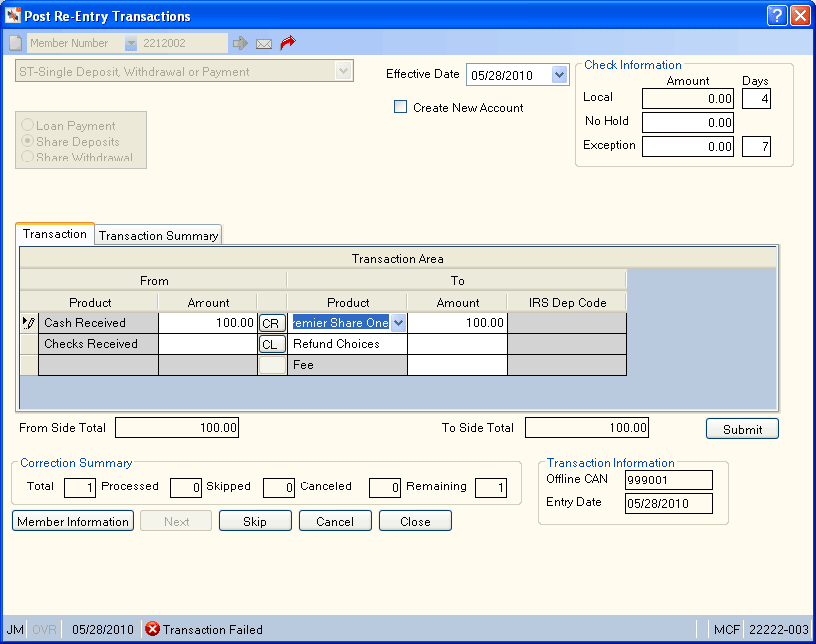Image resolution: width=816 pixels, height=644 pixels.
Task: Open the Member Number dropdown arrow
Action: tap(130, 43)
